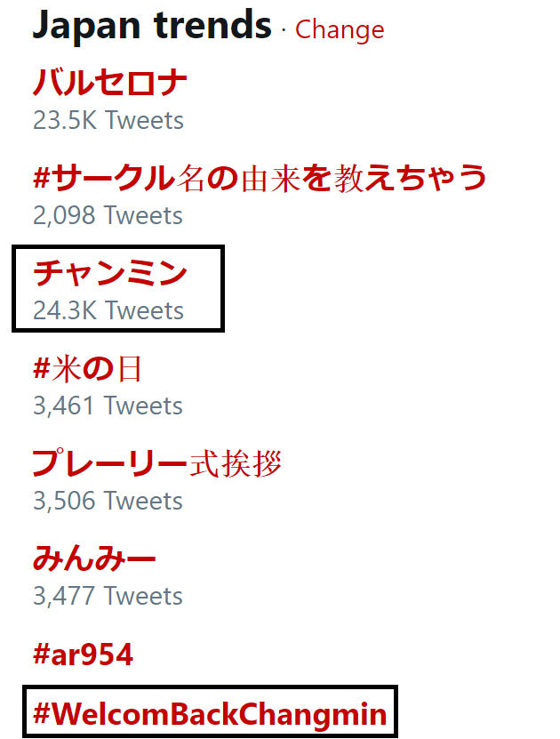Open the みんみー trending topic
Viewport: 560px width, 739px height.
coord(94,558)
